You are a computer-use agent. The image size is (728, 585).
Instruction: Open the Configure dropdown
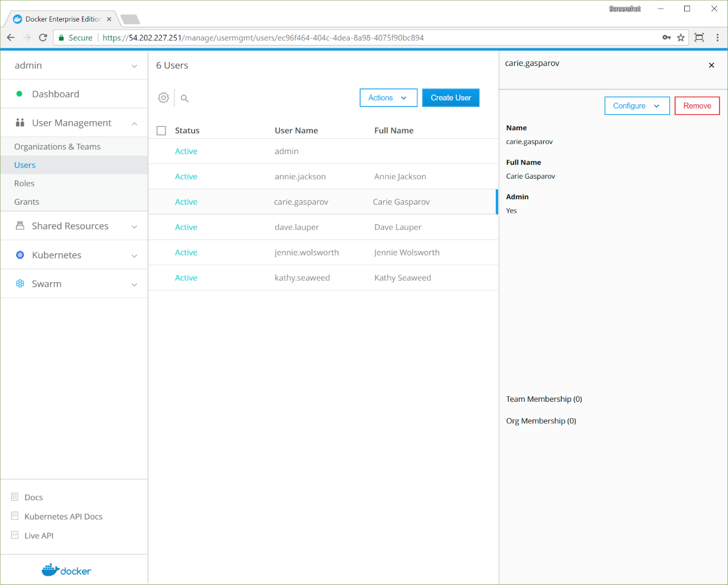click(636, 106)
